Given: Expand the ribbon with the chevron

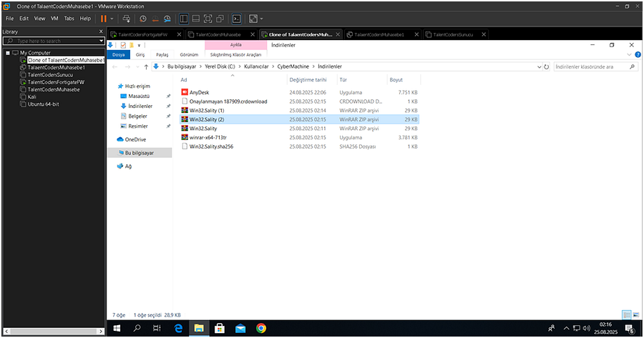Looking at the screenshot, I should pyautogui.click(x=629, y=54).
